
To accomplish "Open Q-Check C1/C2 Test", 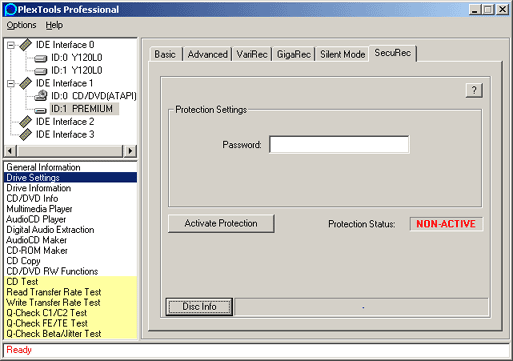I will click(x=70, y=313).
